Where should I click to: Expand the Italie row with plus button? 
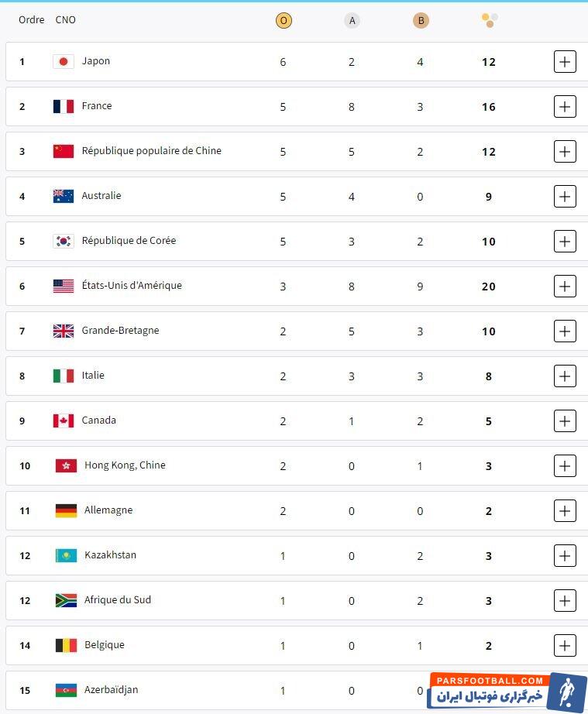point(565,376)
